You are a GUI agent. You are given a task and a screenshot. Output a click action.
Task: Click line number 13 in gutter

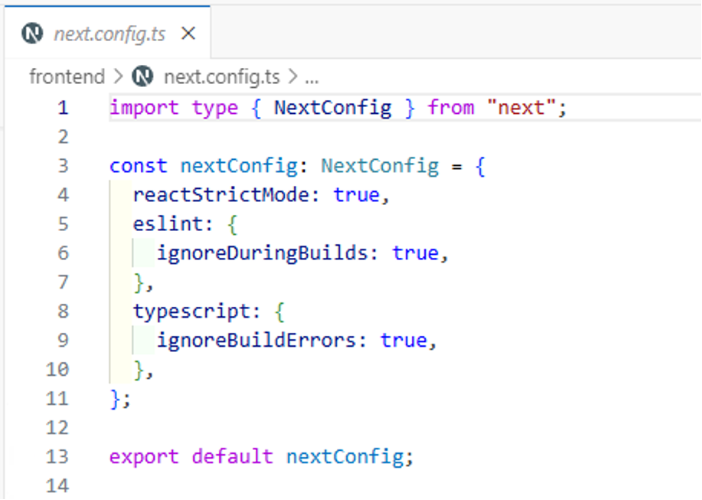point(57,457)
